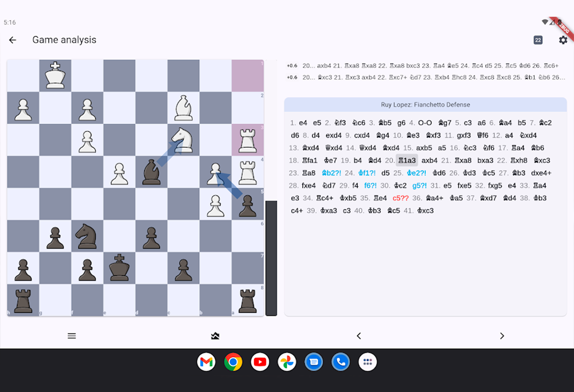The image size is (574, 392).
Task: Select second engine line starting 20... Bxc3
Action: [x=426, y=77]
